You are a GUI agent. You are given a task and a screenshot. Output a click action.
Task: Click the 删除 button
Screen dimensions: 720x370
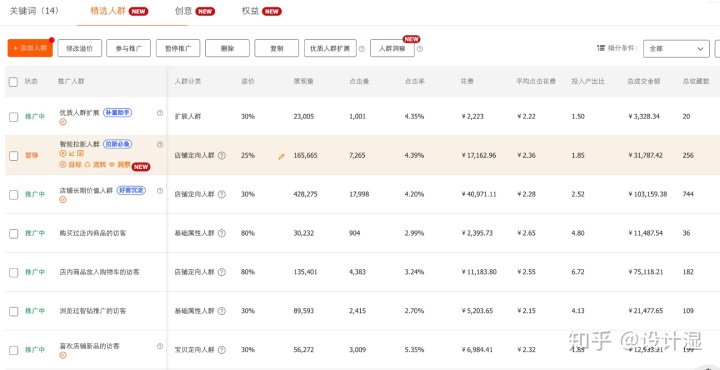point(227,48)
